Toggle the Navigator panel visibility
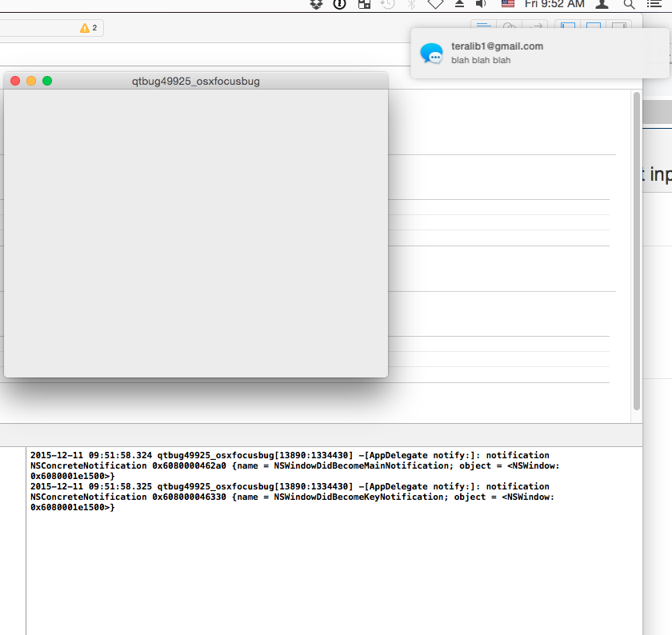This screenshot has width=672, height=635. 568,26
